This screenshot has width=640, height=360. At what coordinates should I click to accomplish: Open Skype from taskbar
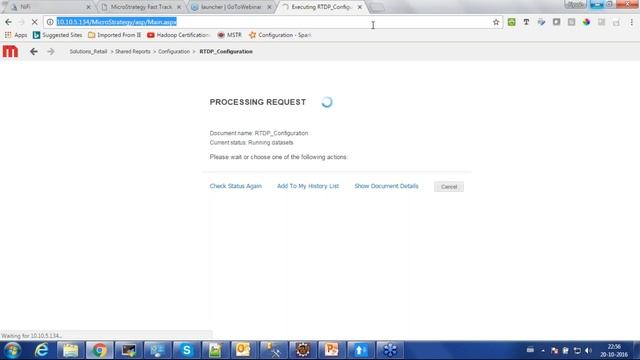click(186, 350)
